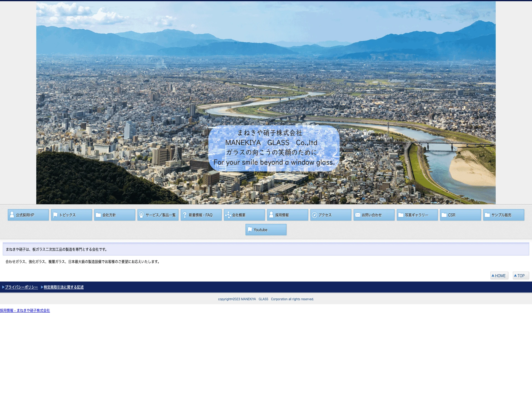Open 採用情報 - まねきや硝子株式会社 link
This screenshot has height=399, width=532.
click(25, 310)
